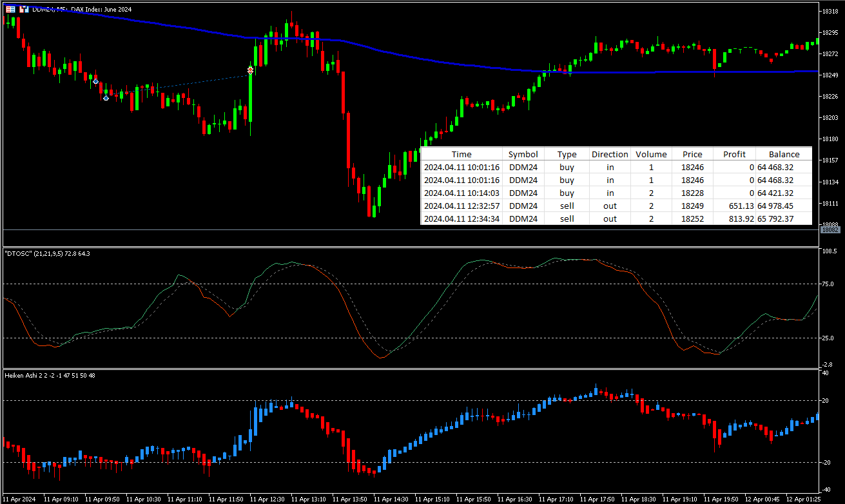Click the 40 label on Heiken Ashi scale
Screen dimensions: 845x504
click(x=826, y=373)
